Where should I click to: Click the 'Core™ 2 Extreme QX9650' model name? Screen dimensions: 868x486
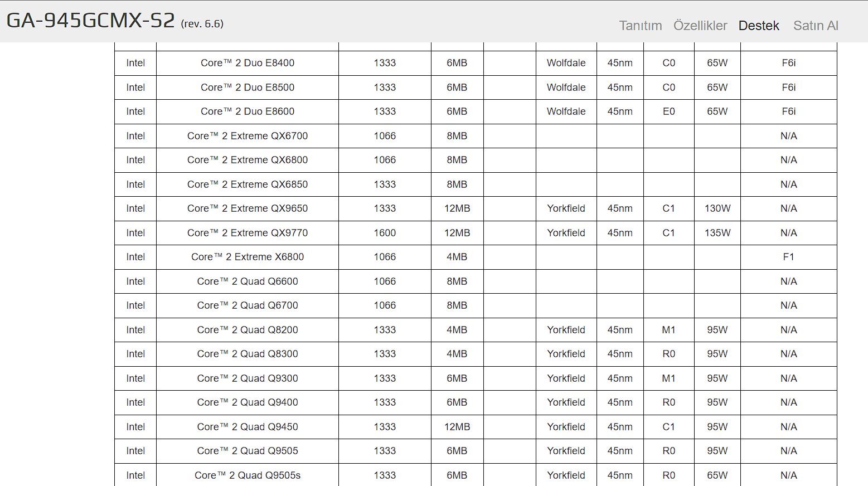point(248,208)
